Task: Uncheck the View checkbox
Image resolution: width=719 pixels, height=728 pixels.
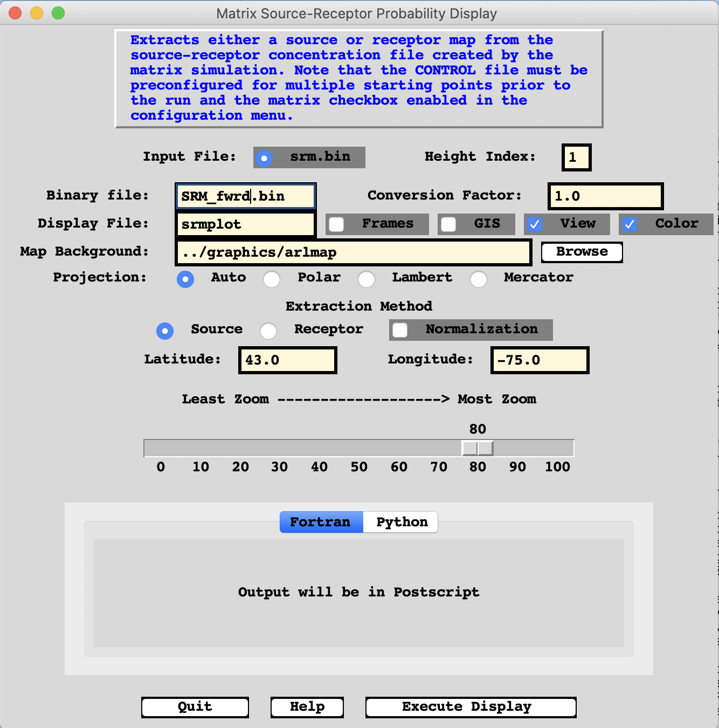Action: 534,224
